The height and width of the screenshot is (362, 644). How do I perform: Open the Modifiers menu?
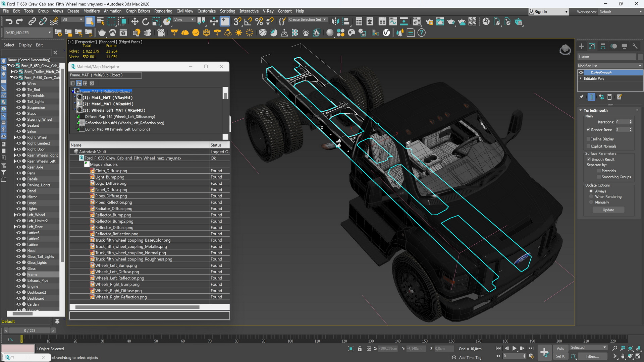92,11
